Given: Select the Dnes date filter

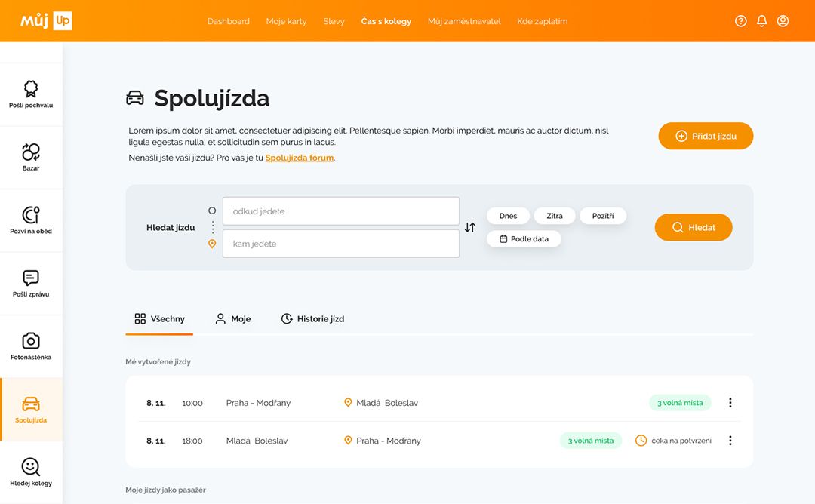Looking at the screenshot, I should [x=508, y=216].
